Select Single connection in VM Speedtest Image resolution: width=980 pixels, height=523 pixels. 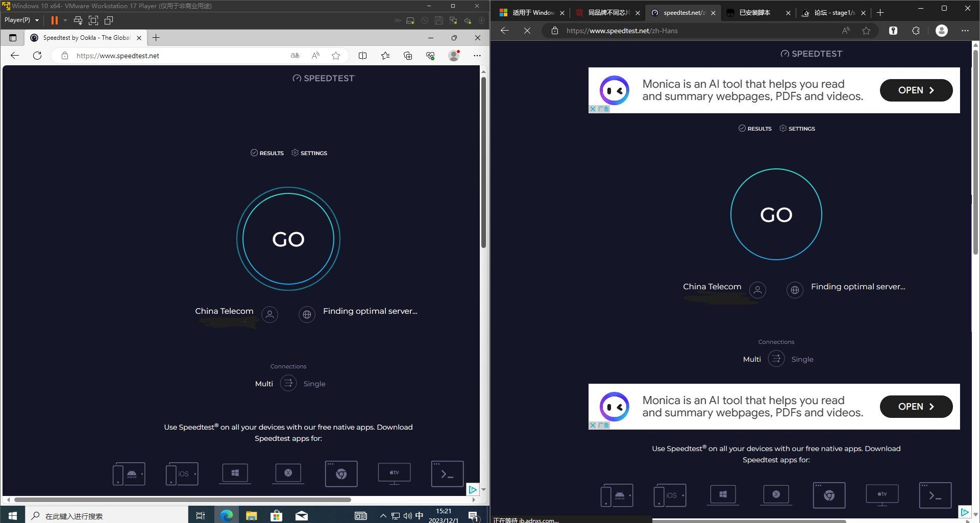[314, 384]
